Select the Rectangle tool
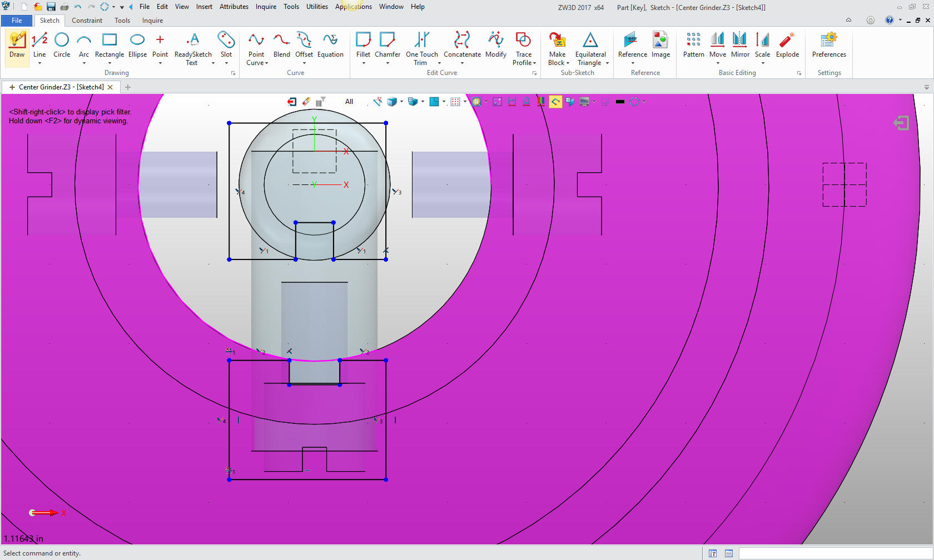Image resolution: width=934 pixels, height=560 pixels. tap(110, 45)
